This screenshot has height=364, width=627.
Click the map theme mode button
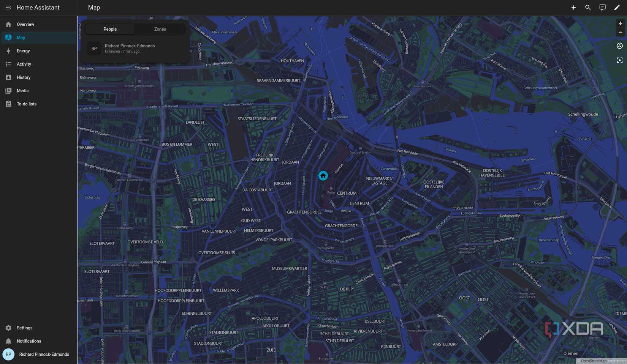click(620, 46)
